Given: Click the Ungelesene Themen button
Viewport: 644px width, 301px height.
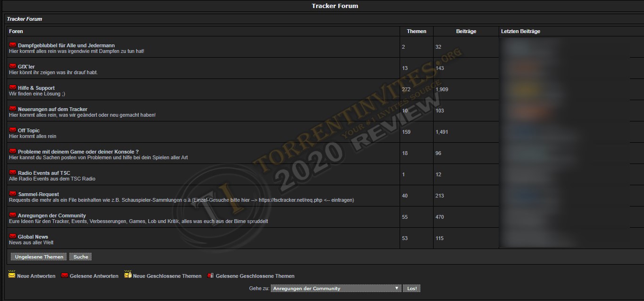Looking at the screenshot, I should 39,257.
